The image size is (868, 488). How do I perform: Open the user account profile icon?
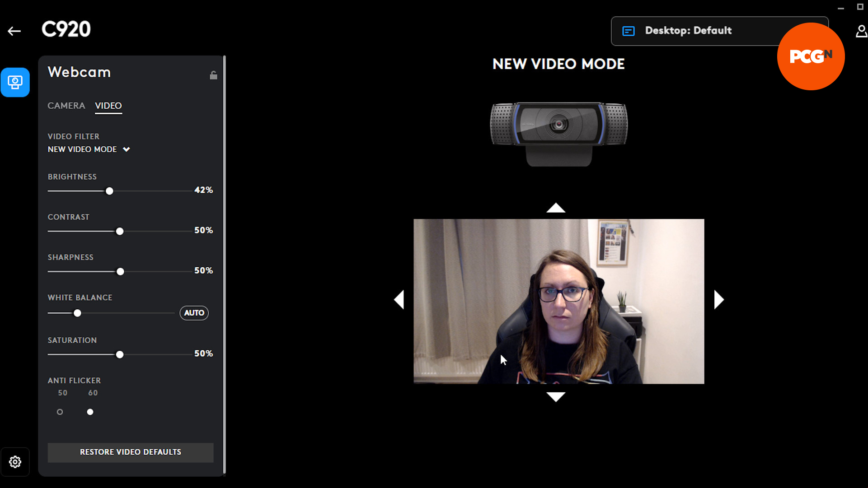click(x=861, y=31)
